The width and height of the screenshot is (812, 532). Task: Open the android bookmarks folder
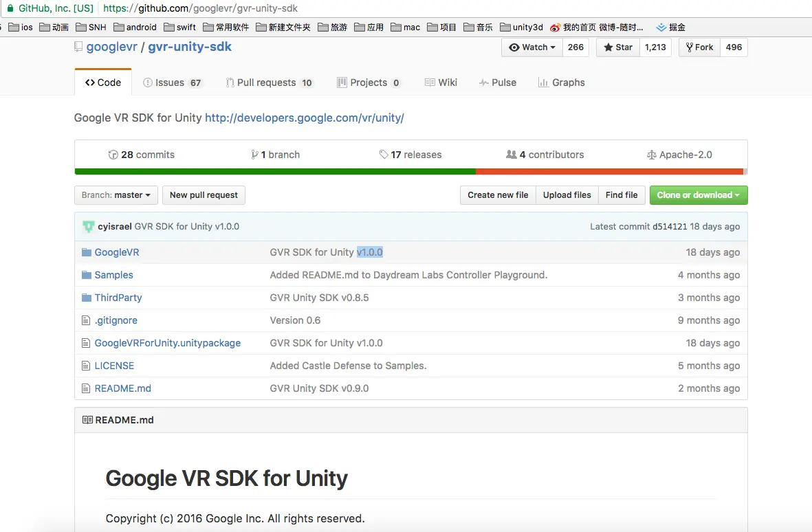pos(135,27)
